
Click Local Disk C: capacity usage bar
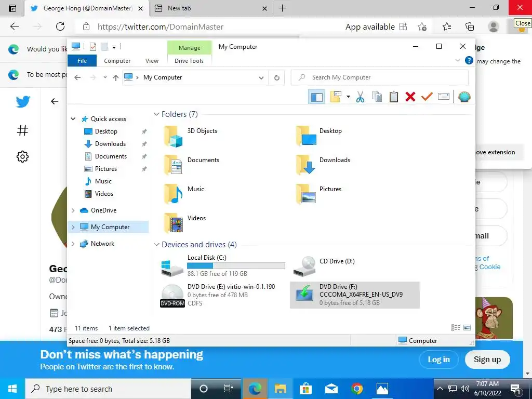click(x=236, y=265)
